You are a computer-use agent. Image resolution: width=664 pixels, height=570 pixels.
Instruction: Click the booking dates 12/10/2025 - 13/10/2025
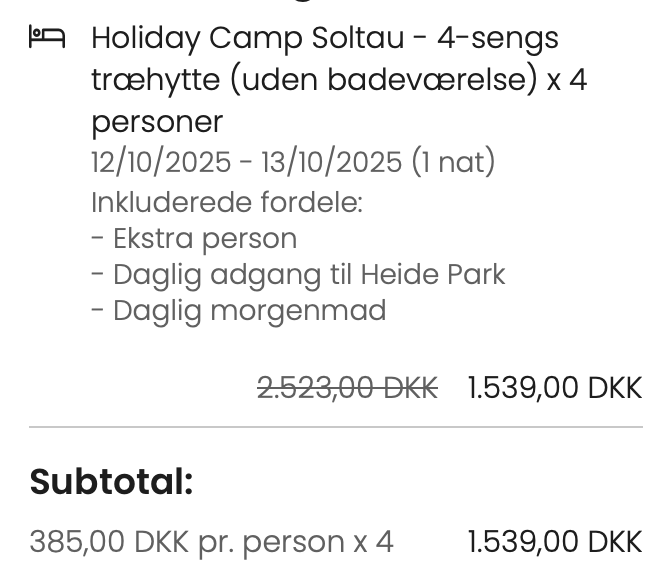coord(246,162)
